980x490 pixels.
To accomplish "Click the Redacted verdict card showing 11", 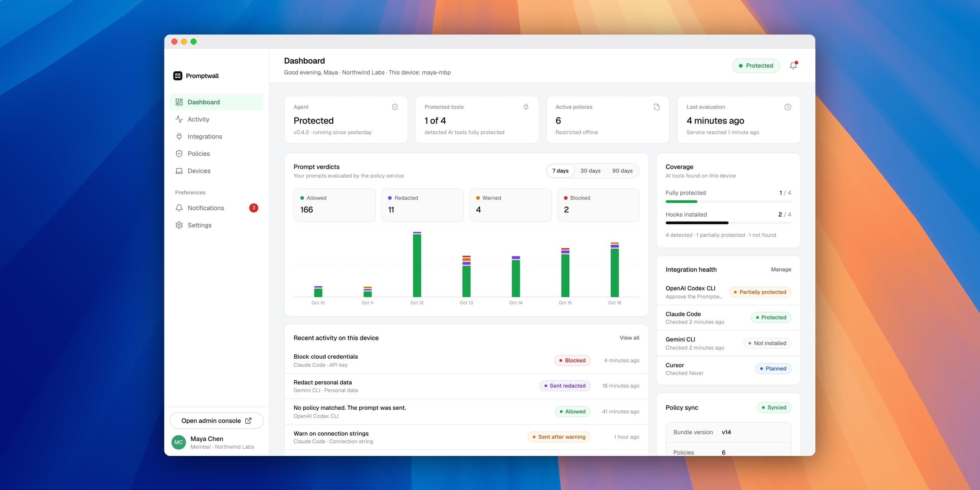I will tap(422, 205).
